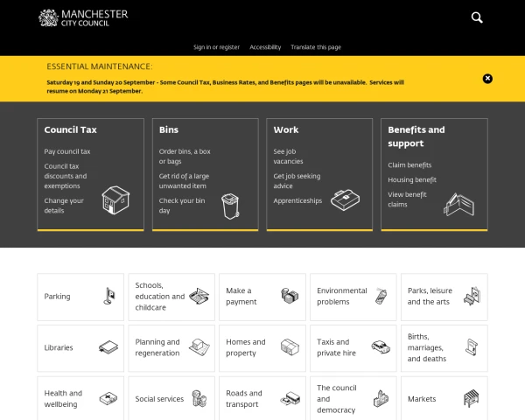Click the Births marriages certificate scroll icon
Screen dimensions: 525x420
pyautogui.click(x=472, y=347)
